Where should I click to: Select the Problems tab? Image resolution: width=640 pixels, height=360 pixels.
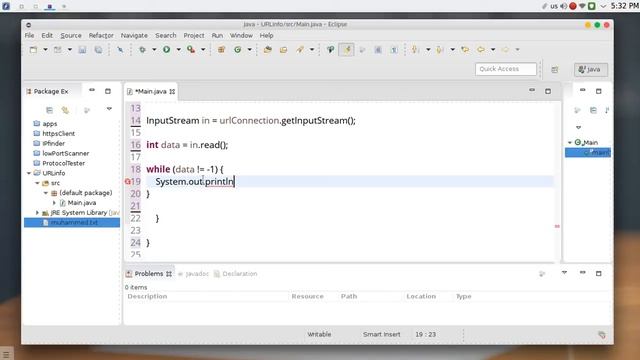click(x=149, y=274)
